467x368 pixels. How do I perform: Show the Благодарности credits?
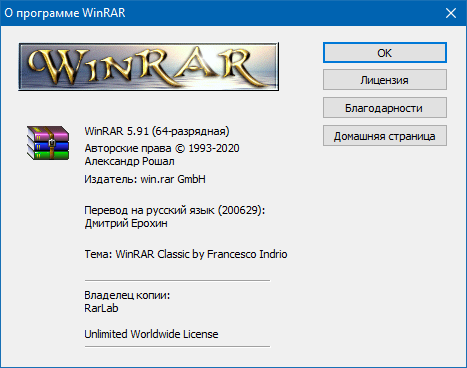(x=385, y=108)
